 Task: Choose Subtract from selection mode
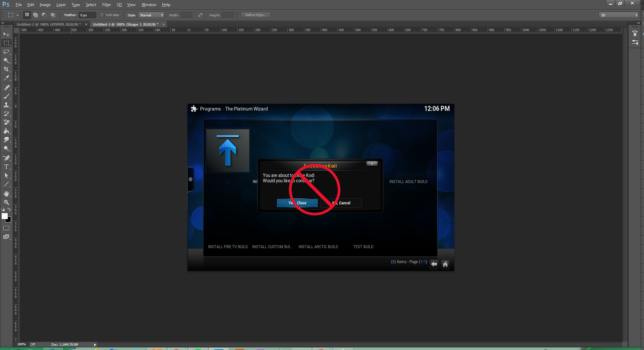[x=44, y=15]
